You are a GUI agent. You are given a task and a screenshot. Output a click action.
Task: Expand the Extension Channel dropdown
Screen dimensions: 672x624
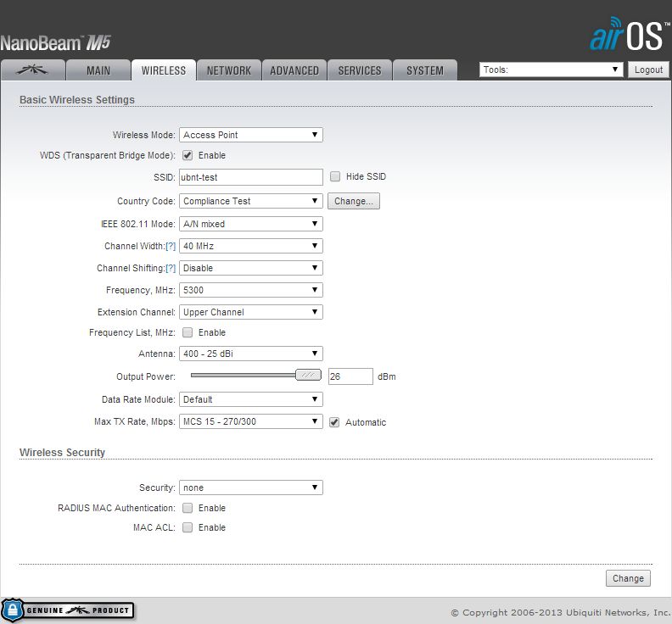[250, 312]
